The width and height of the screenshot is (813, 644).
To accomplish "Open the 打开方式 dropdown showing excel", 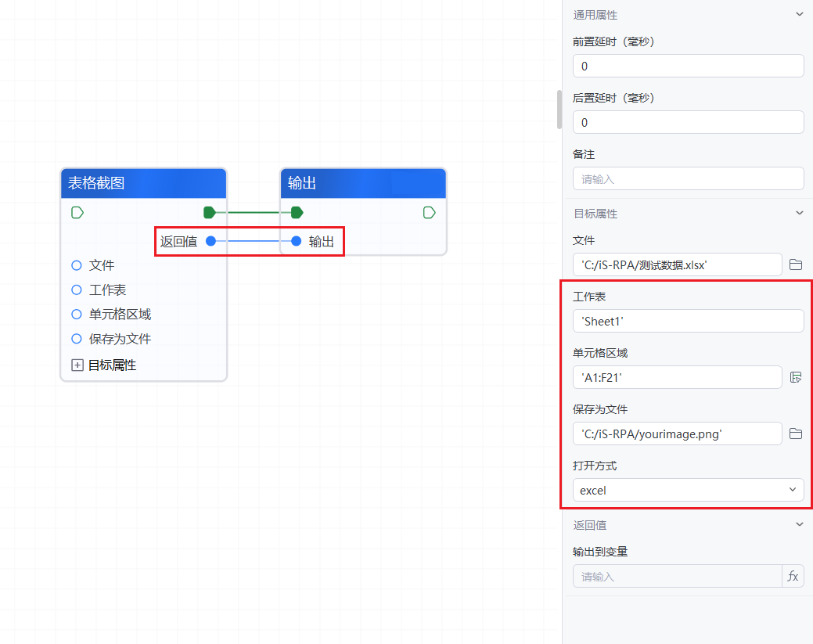I will coord(688,491).
